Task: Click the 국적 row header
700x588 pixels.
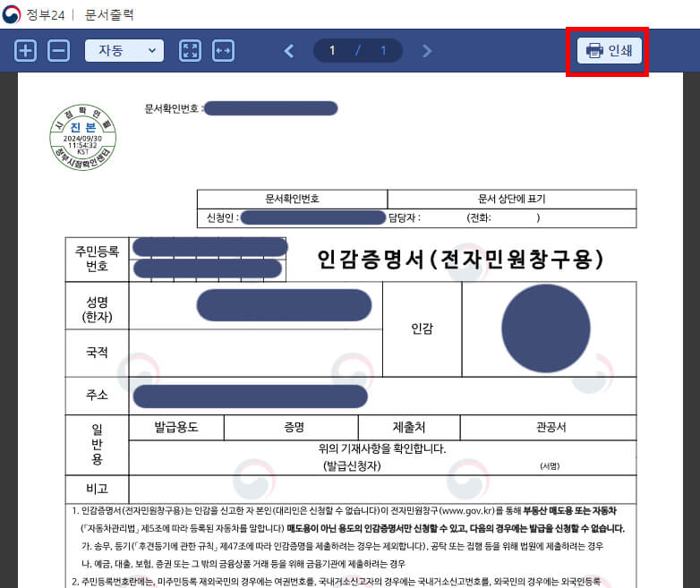Action: click(97, 353)
